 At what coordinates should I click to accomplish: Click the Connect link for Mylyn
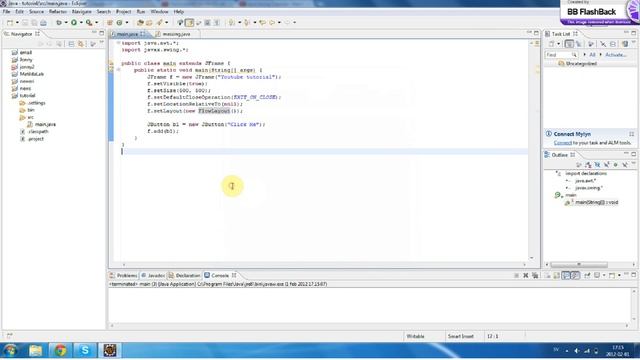[562, 143]
